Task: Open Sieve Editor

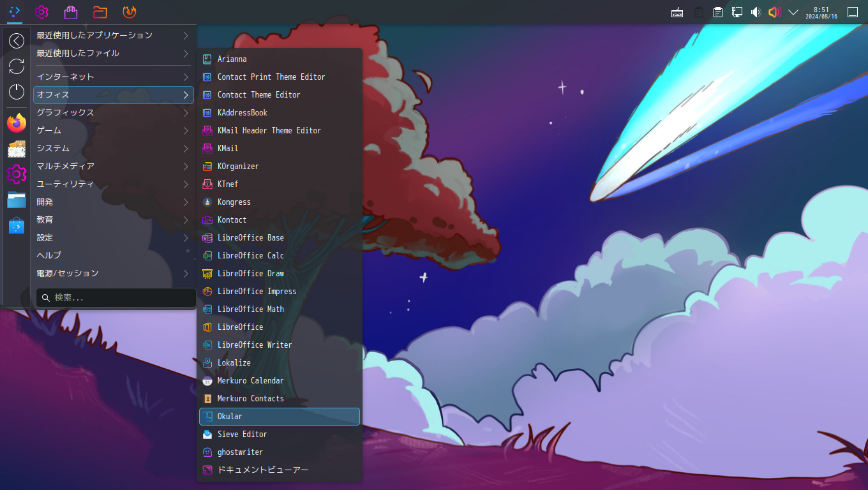Action: click(x=280, y=434)
